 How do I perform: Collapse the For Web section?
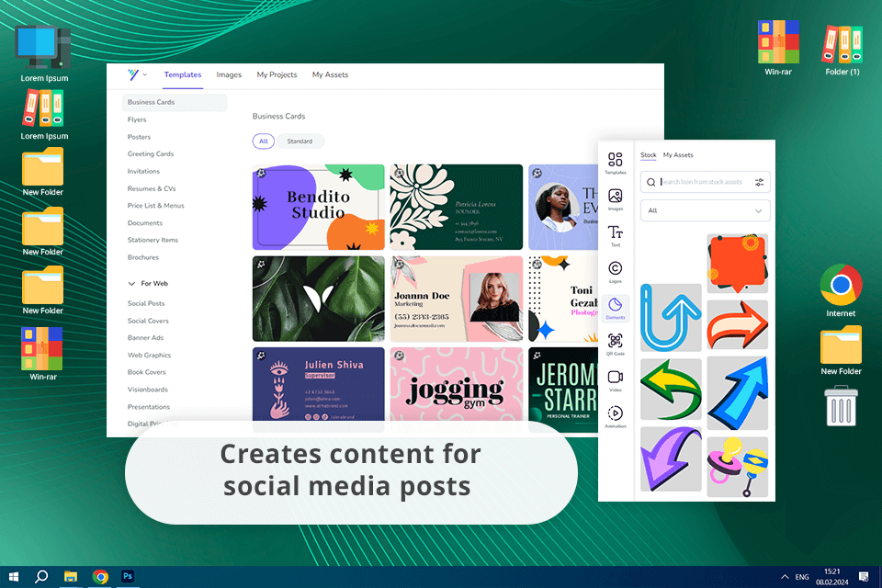click(131, 284)
